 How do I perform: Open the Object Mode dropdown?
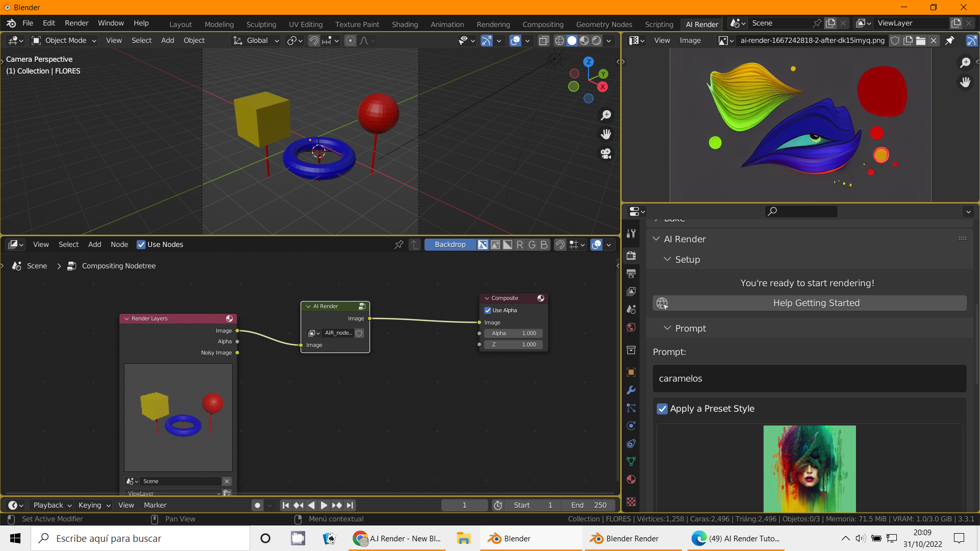(64, 40)
